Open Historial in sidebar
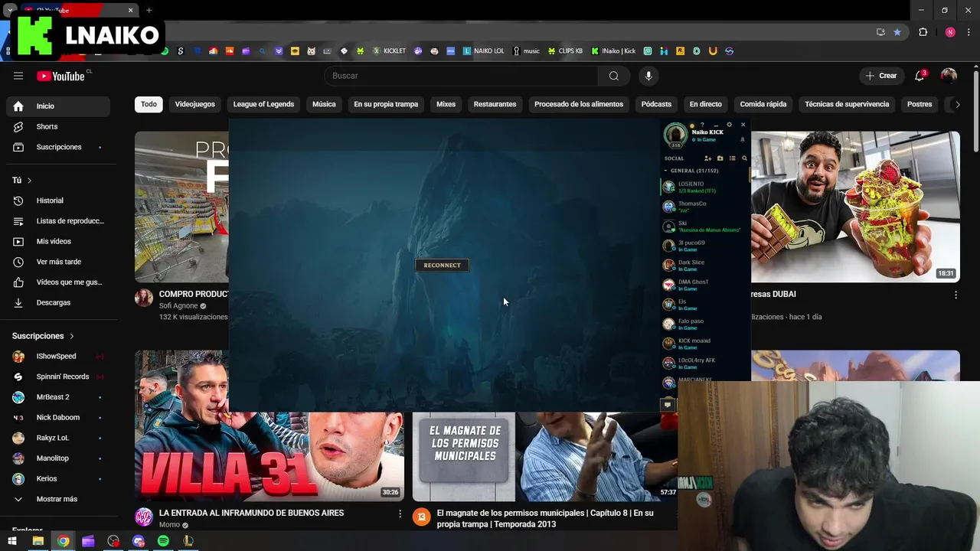 click(58, 201)
